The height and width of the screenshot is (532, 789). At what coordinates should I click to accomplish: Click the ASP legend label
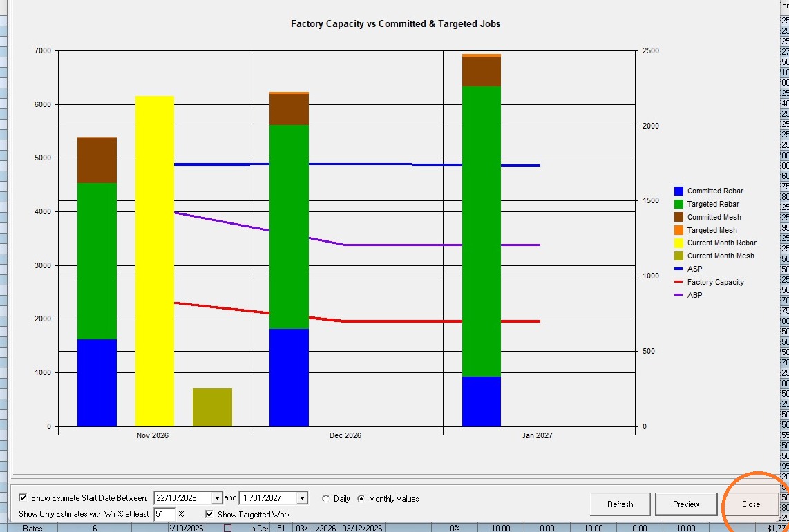pos(694,269)
